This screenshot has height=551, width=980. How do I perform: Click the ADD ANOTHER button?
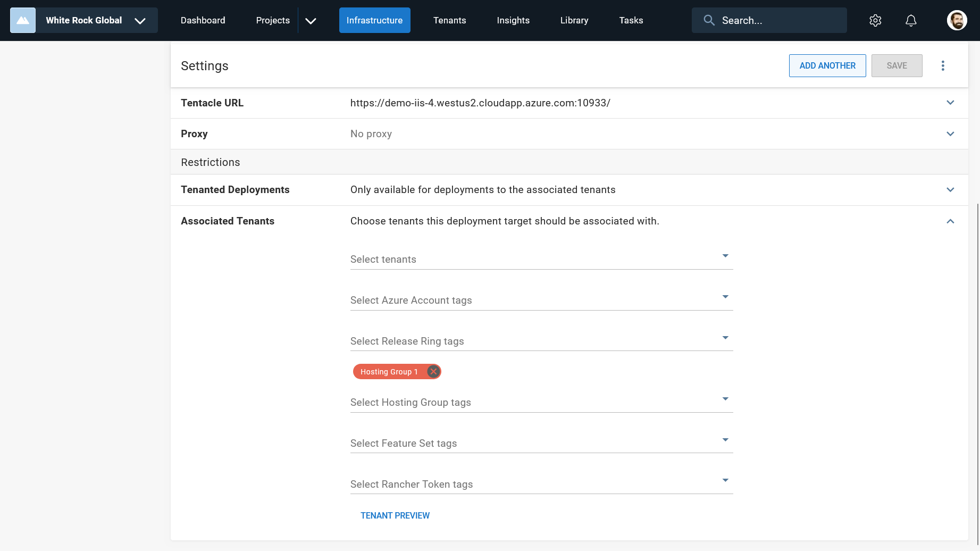[x=827, y=65]
